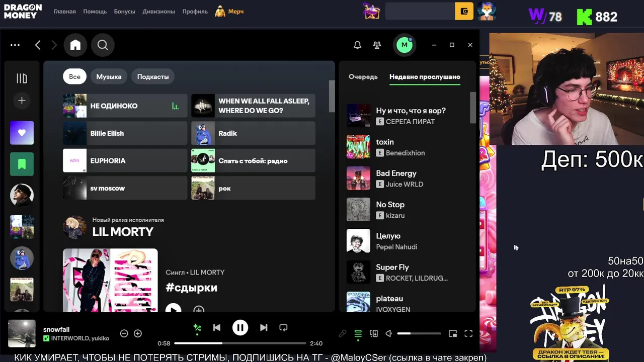Select No Stop by kizaru
644x362 pixels.
pos(408,210)
